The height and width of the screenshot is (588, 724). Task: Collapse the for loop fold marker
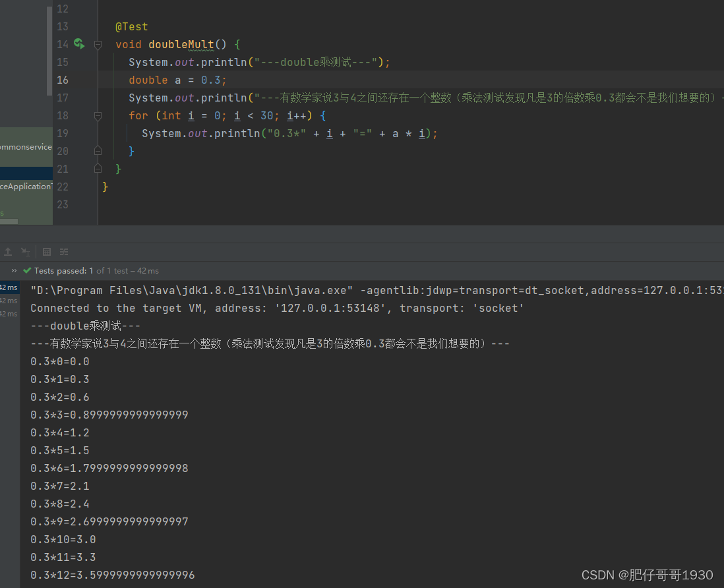coord(98,116)
